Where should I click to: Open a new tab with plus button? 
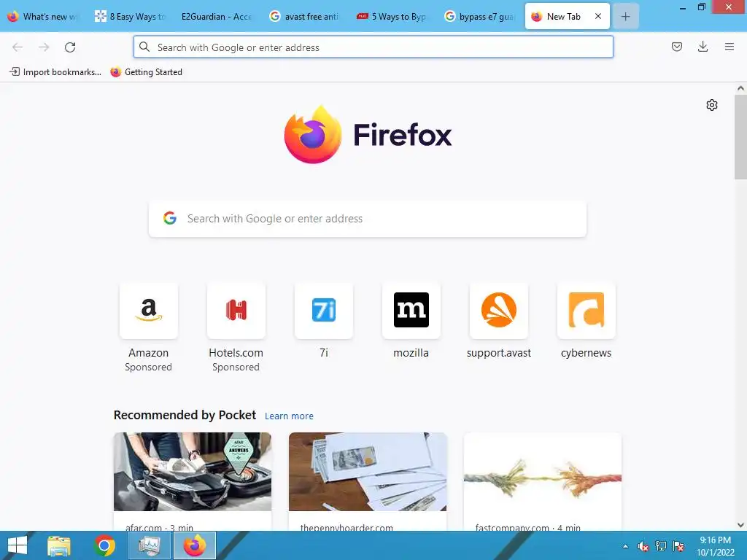coord(625,17)
